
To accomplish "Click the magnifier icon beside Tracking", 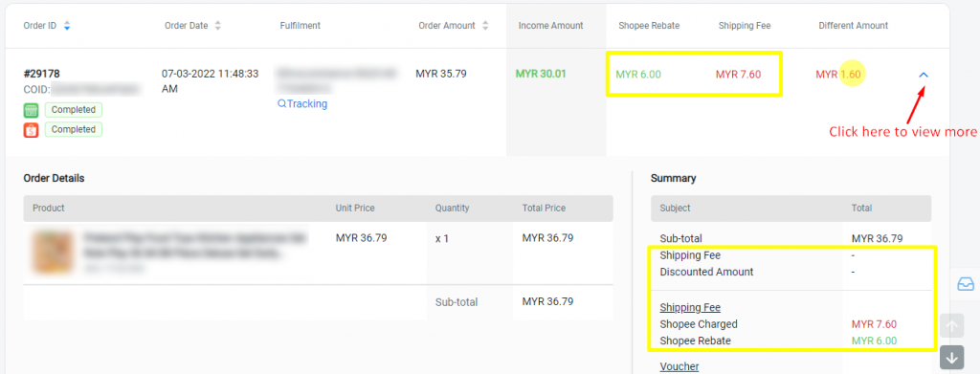I will click(x=282, y=103).
